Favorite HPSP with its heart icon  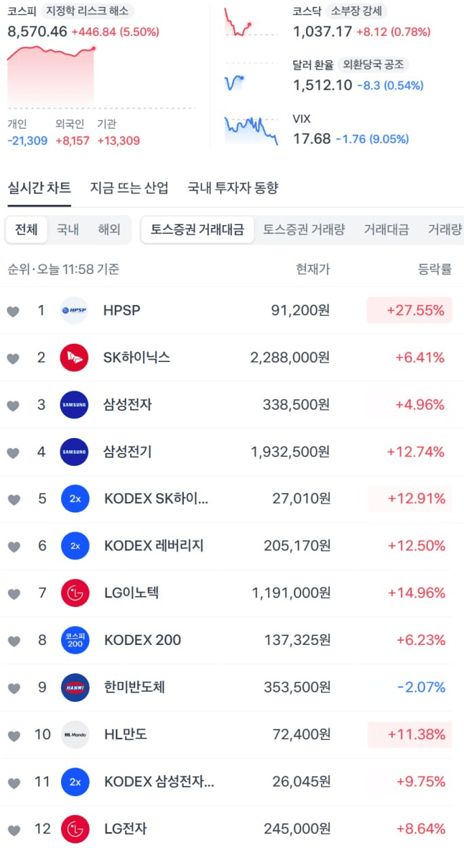point(13,311)
